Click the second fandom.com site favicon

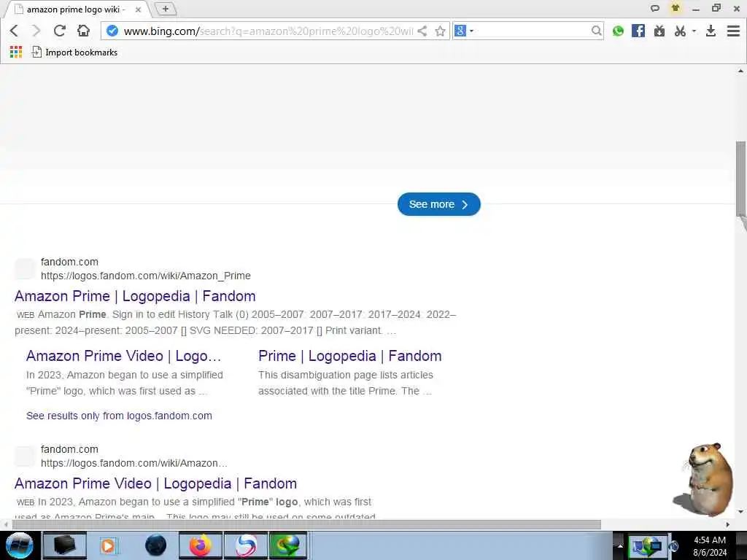pos(25,456)
